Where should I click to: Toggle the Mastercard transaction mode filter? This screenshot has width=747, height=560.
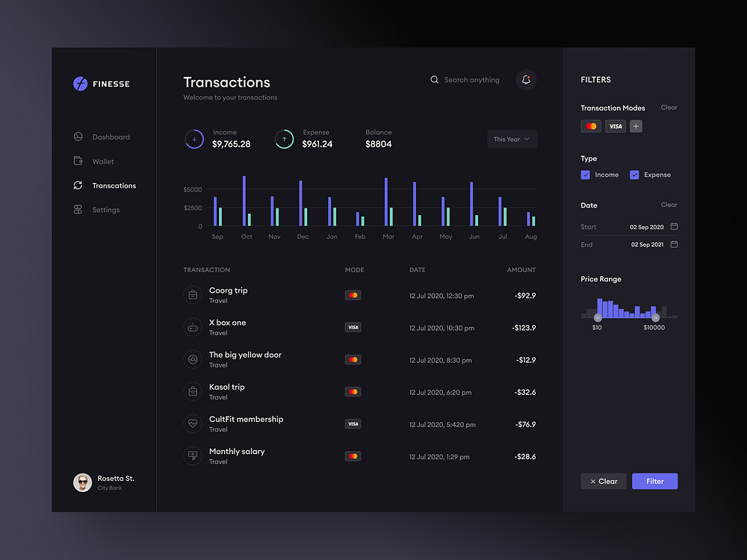pos(590,125)
